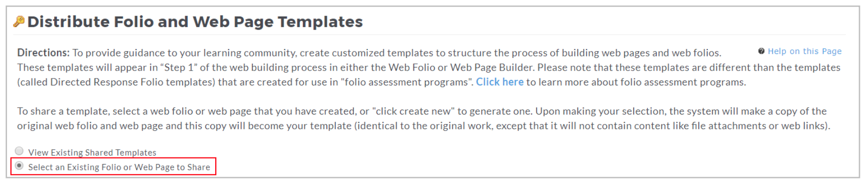Follow the Click here link about folio assessment
The height and width of the screenshot is (186, 868).
(x=500, y=82)
